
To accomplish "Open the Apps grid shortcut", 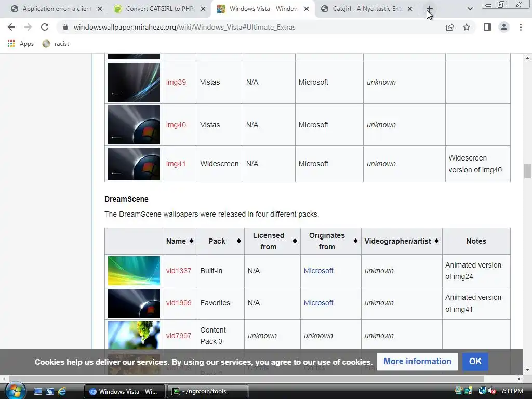I will click(21, 44).
